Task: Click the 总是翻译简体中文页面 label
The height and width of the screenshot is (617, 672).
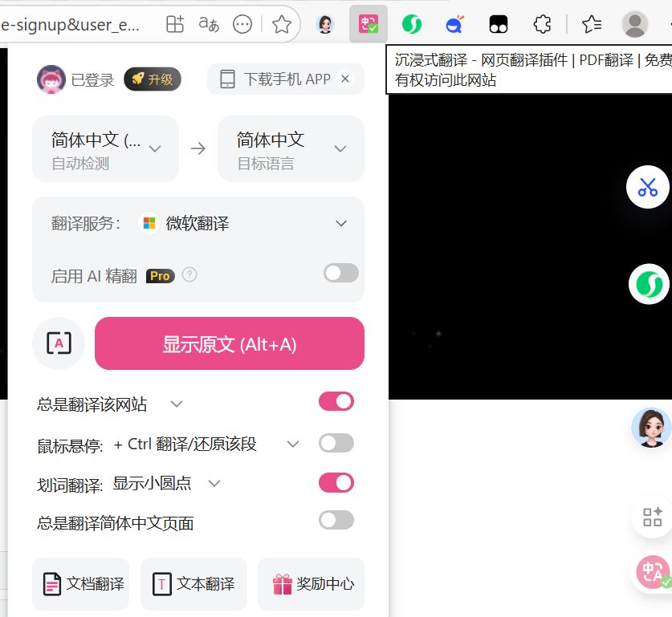Action: tap(116, 523)
